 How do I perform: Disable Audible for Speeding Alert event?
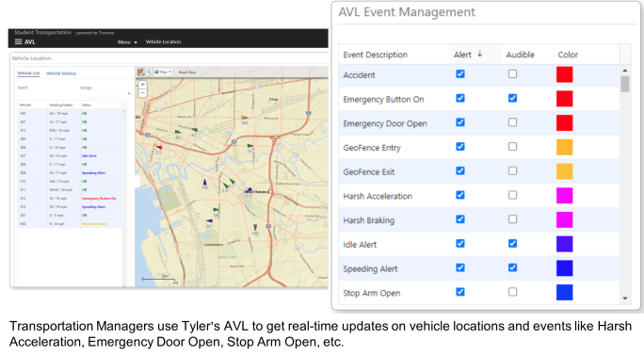tap(512, 267)
